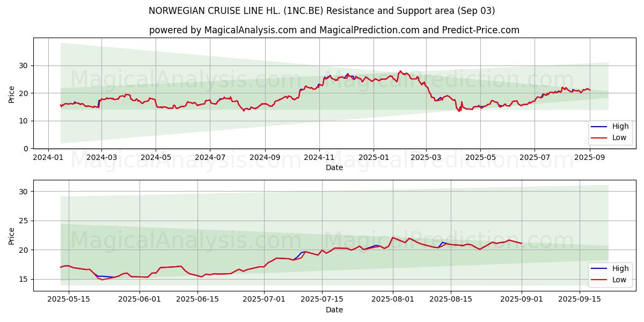Image resolution: width=644 pixels, height=322 pixels.
Task: Click the 2025-09-01 tick label on lower chart
Action: [522, 300]
